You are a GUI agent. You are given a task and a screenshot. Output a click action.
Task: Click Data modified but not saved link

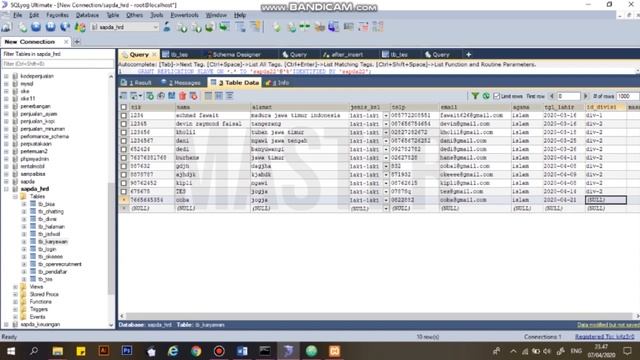(608, 325)
